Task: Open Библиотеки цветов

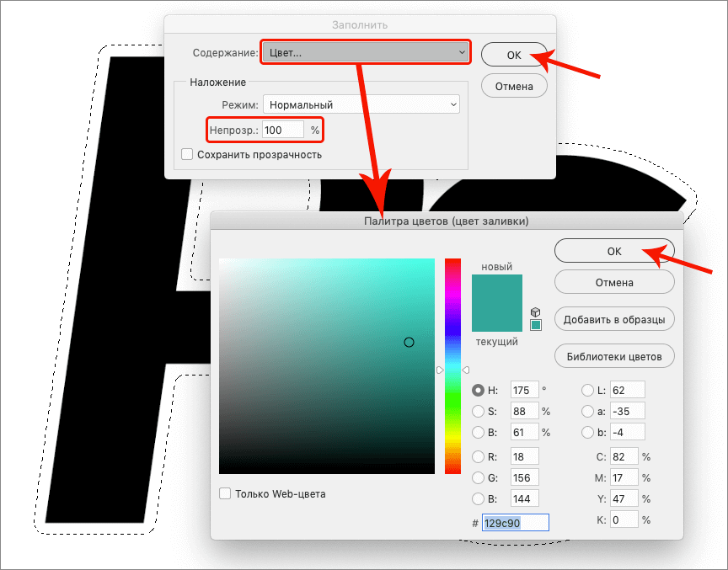Action: pyautogui.click(x=614, y=356)
